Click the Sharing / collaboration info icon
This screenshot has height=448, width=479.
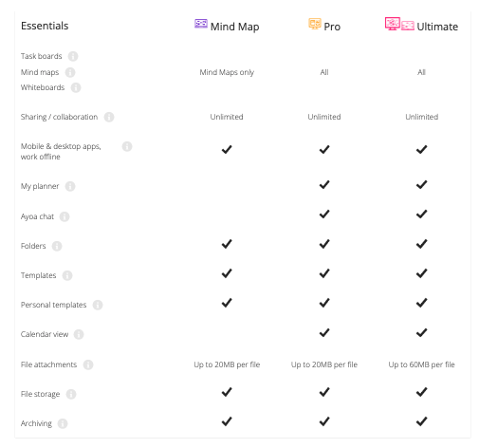pyautogui.click(x=109, y=117)
